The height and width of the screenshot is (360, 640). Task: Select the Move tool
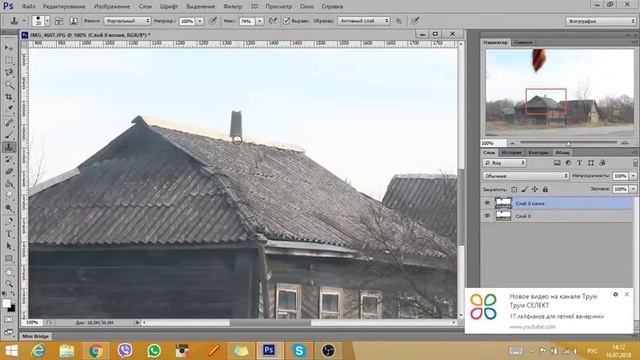click(x=9, y=48)
